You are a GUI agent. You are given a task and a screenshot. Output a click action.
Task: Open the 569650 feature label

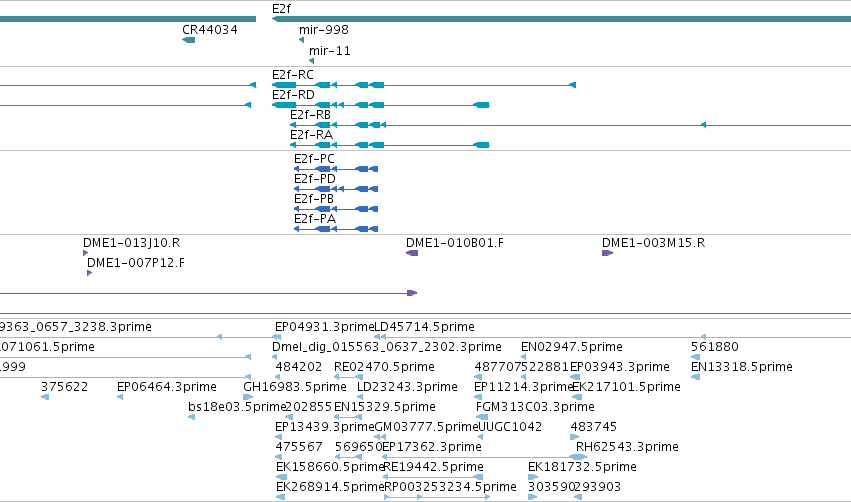point(358,448)
